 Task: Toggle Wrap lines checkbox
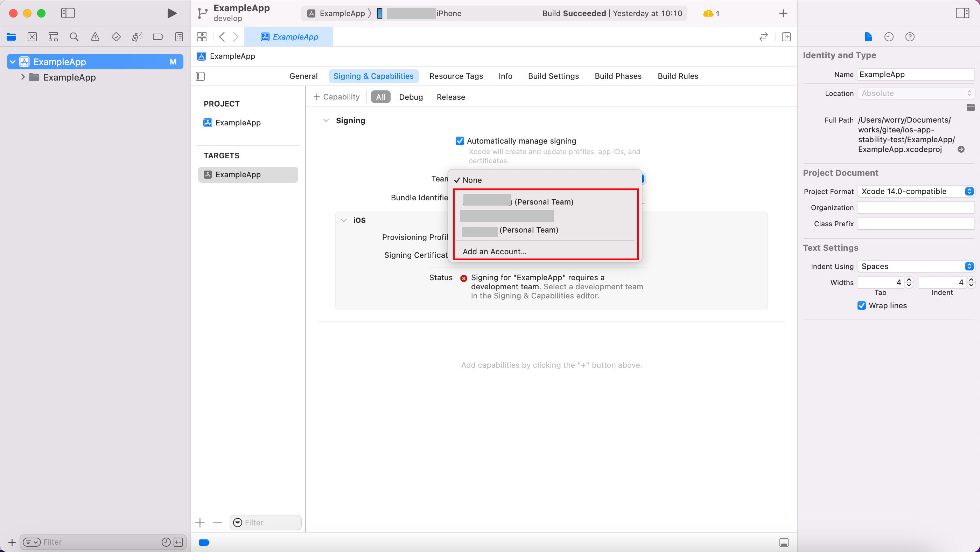pos(862,305)
